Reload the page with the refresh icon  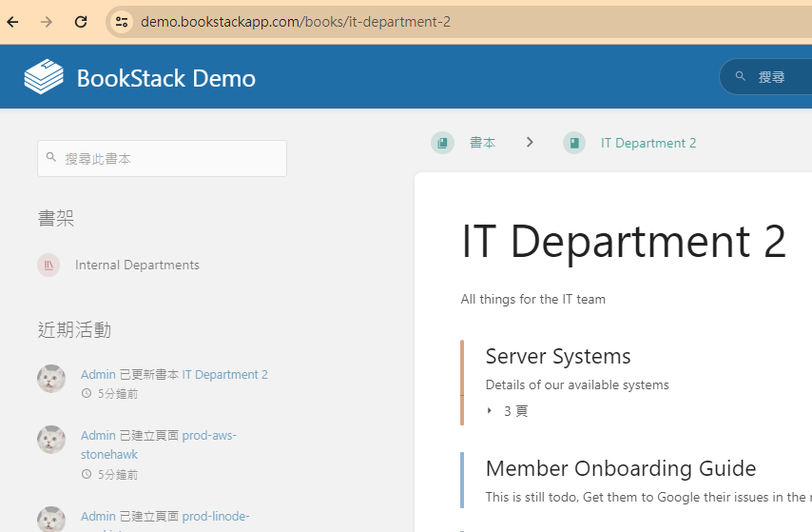click(81, 22)
